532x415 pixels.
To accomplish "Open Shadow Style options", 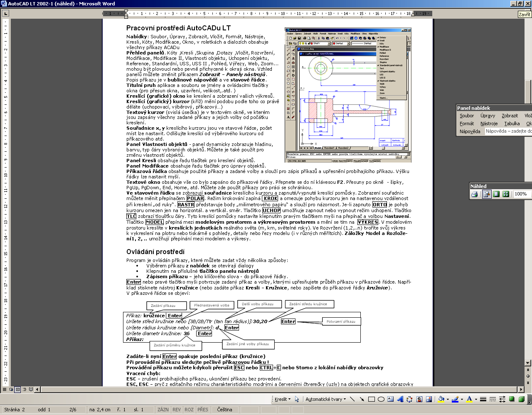I will [512, 399].
